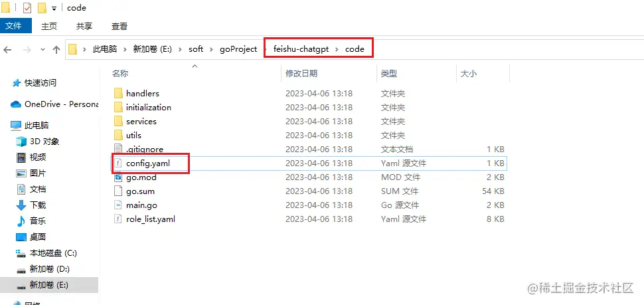The height and width of the screenshot is (305, 644).
Task: Click 此电脑 in the address bar
Action: click(105, 49)
